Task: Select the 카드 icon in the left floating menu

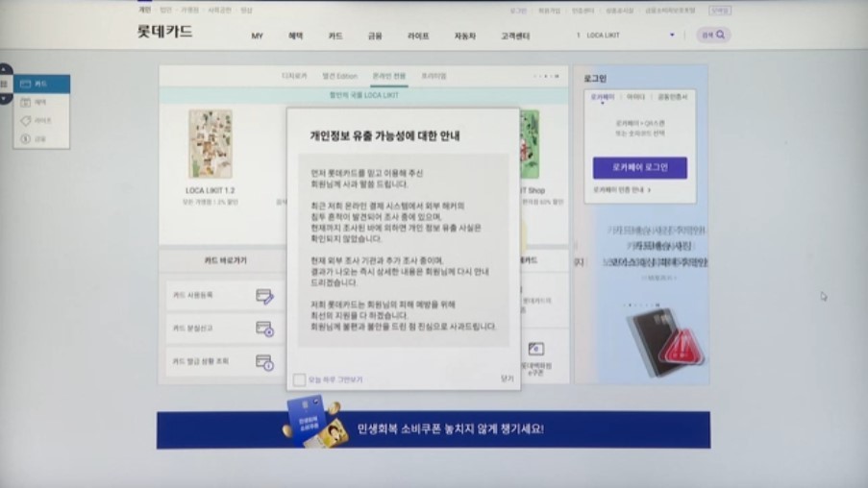Action: 27,85
